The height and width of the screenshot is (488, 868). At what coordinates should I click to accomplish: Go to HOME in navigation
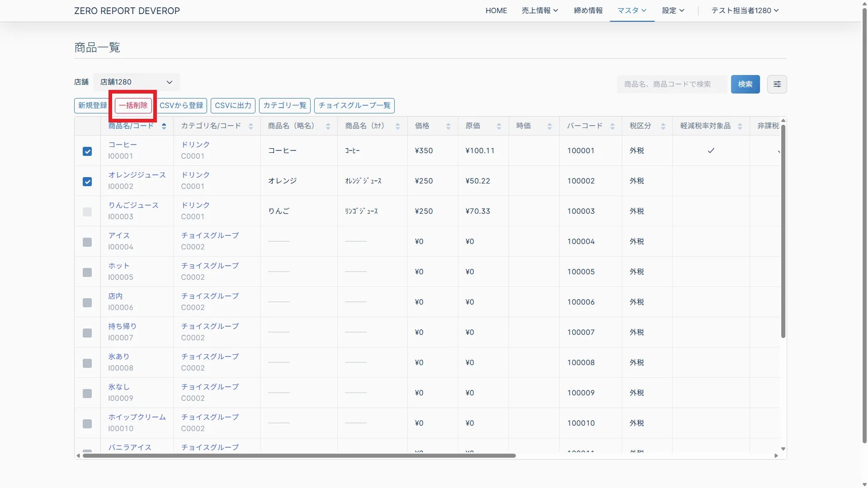coord(496,10)
